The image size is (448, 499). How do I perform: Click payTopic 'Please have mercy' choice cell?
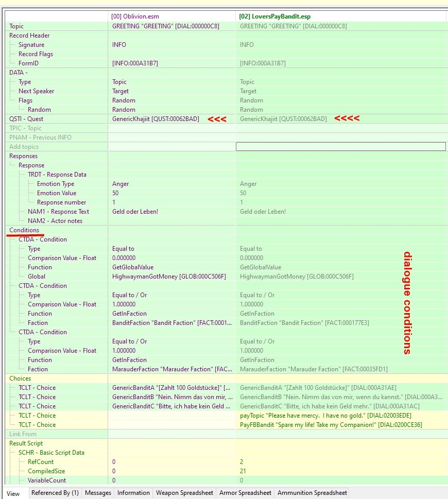[341, 415]
